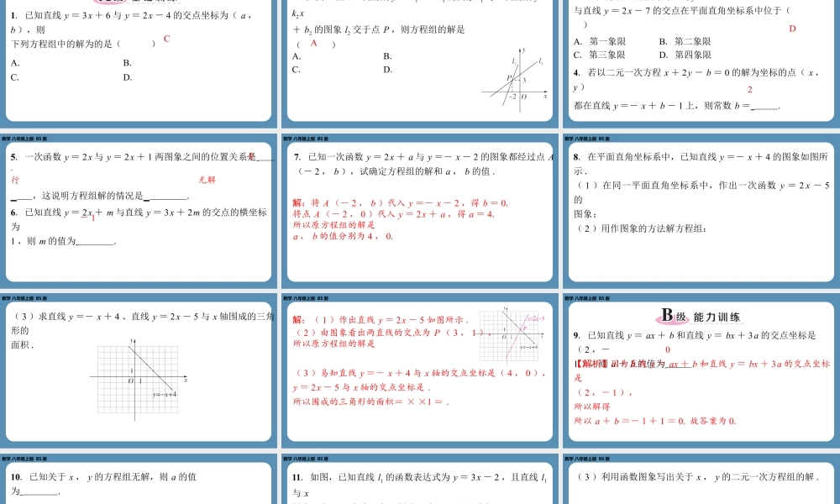
Task: Select the coordinate graph beside question 2
Action: coord(517,80)
